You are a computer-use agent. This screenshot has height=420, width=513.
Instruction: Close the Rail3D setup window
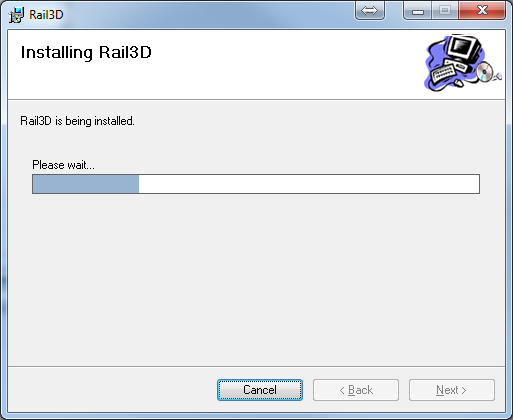coord(482,10)
